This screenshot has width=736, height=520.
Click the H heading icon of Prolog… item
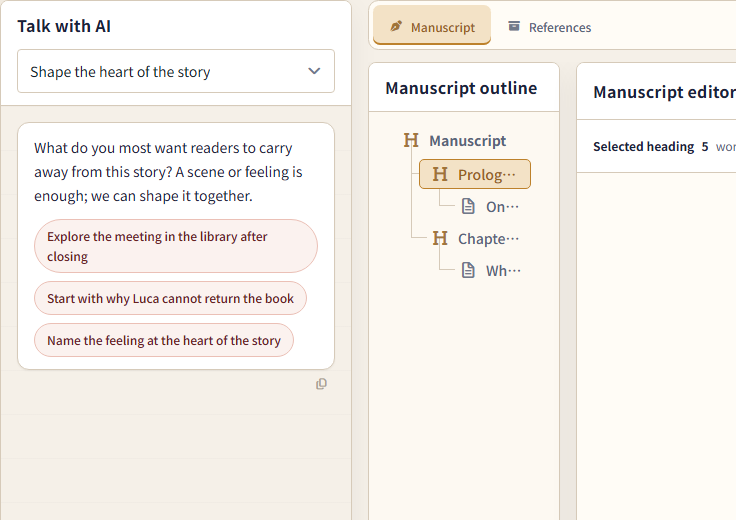coord(440,174)
